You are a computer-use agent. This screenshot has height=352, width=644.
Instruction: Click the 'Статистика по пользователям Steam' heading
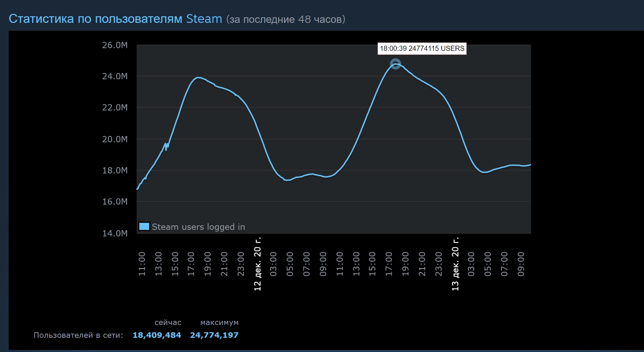click(x=115, y=19)
